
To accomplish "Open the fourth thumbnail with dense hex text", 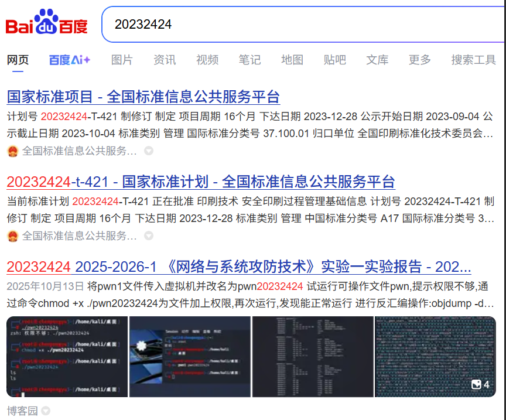I will (x=435, y=357).
